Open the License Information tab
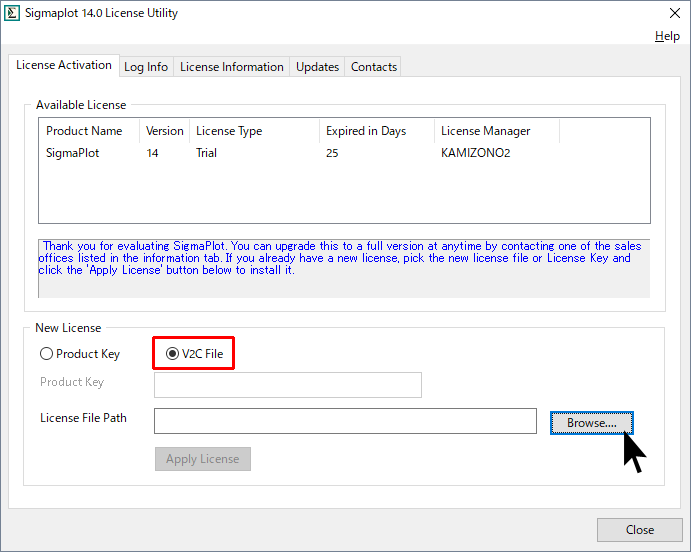 tap(231, 67)
